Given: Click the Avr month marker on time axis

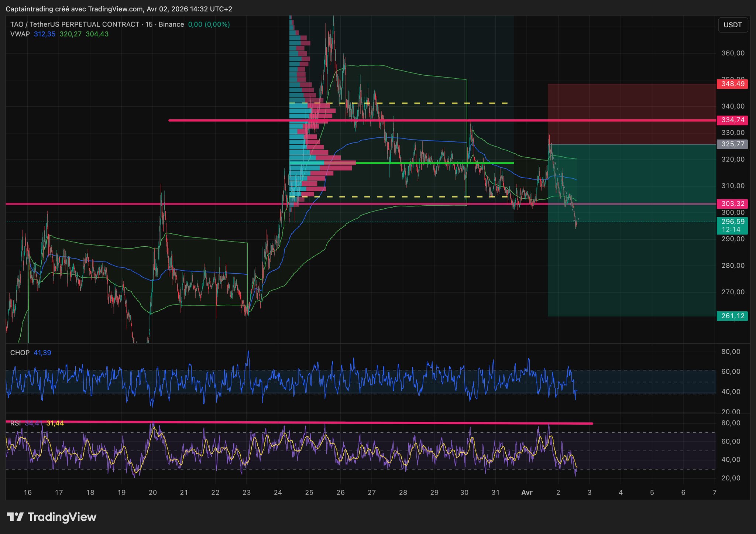Looking at the screenshot, I should pyautogui.click(x=527, y=493).
